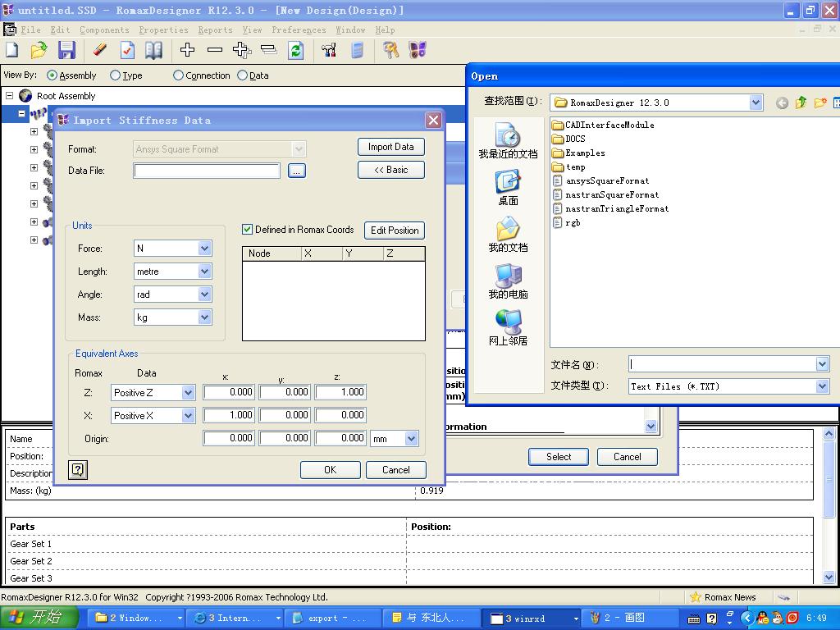Viewport: 840px width, 630px height.
Task: Open the Properties menu
Action: (x=163, y=30)
